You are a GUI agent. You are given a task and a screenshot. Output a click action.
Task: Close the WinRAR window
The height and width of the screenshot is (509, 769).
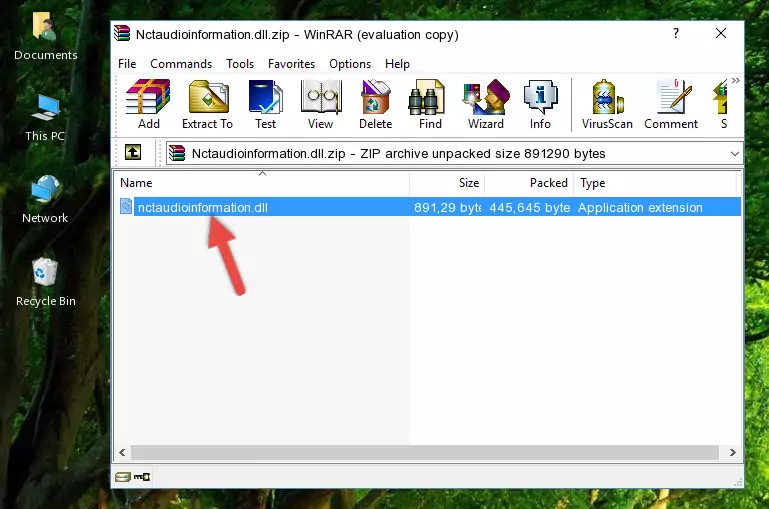pos(721,33)
